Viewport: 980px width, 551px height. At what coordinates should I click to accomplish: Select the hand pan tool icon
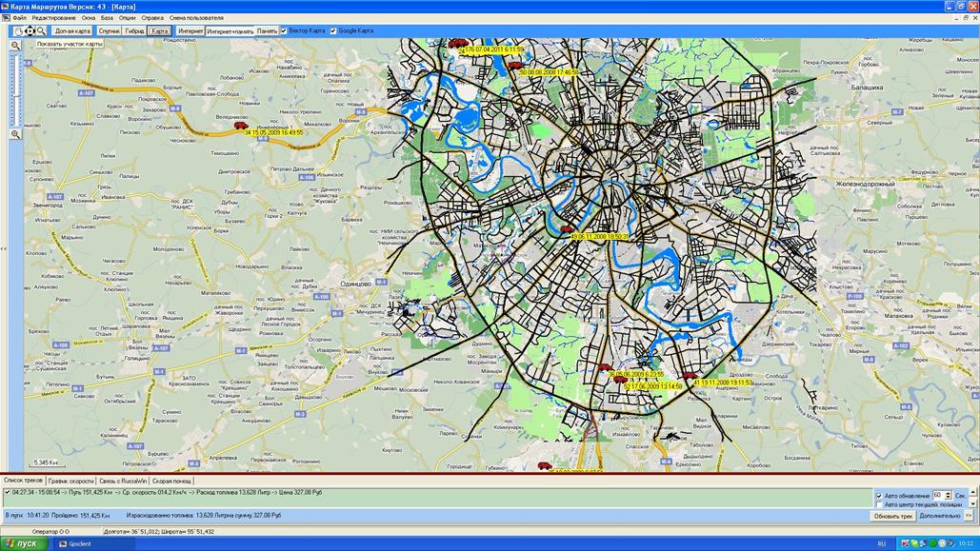(19, 30)
